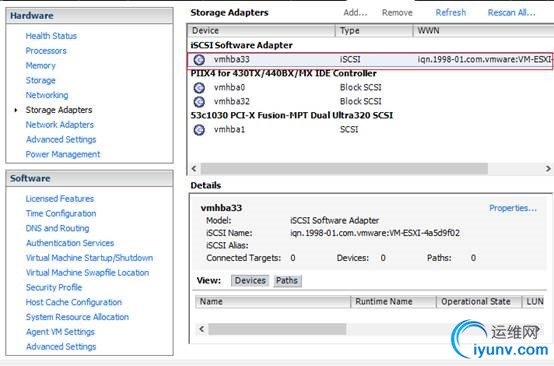
Task: Sort devices by Name column
Action: click(x=273, y=302)
